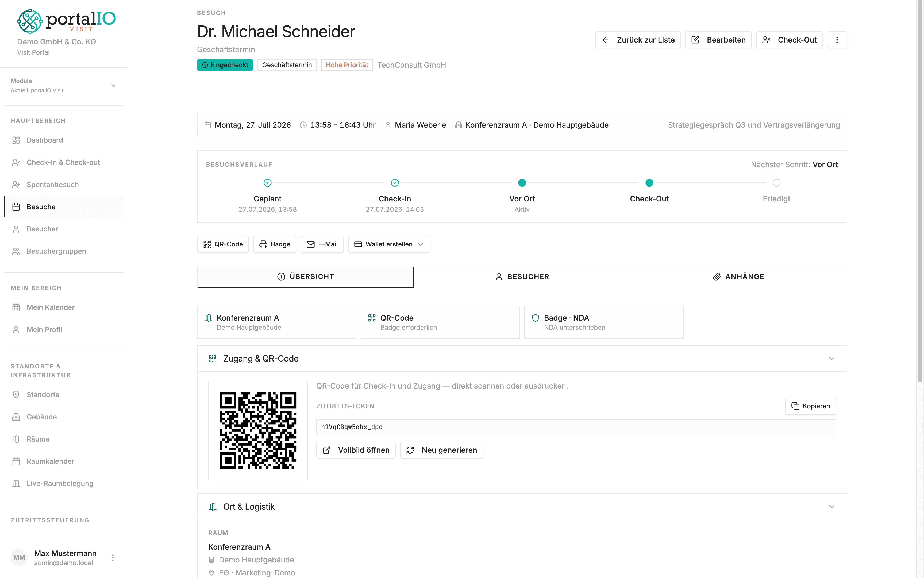The image size is (924, 578).
Task: Print the Badge
Action: (275, 244)
